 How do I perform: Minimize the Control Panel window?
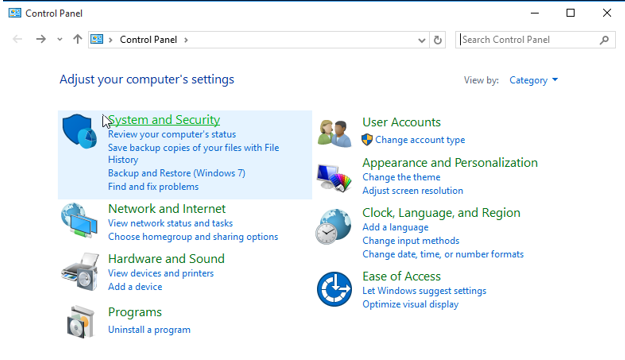pyautogui.click(x=535, y=13)
